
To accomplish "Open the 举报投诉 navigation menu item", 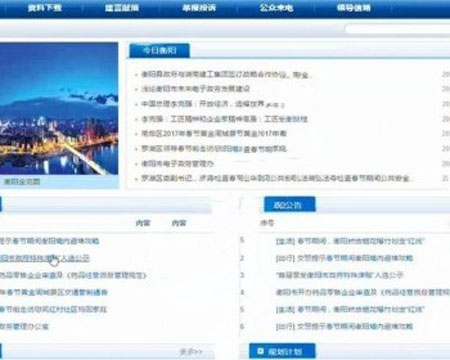I will 199,8.
